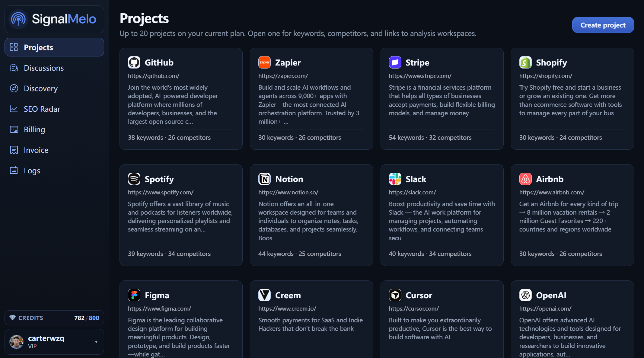Click the Zapier orange logo icon

pos(264,62)
